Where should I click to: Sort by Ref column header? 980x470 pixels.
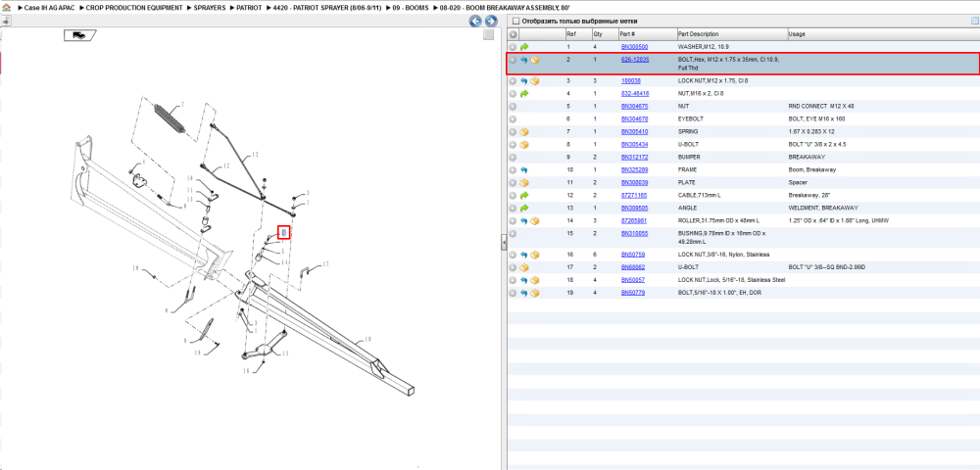[577, 33]
